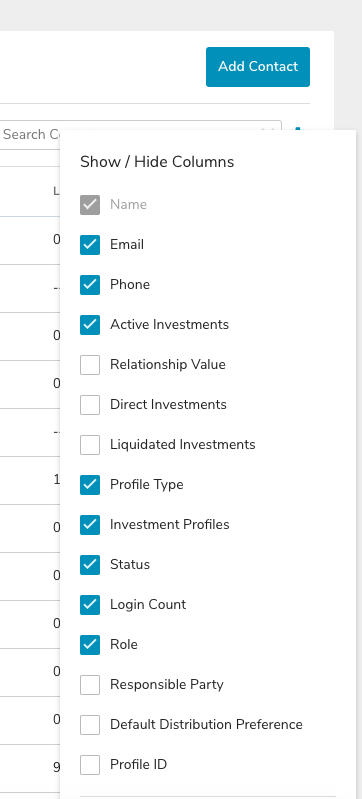Check the Liquidated Investments box
The width and height of the screenshot is (362, 799).
click(90, 445)
